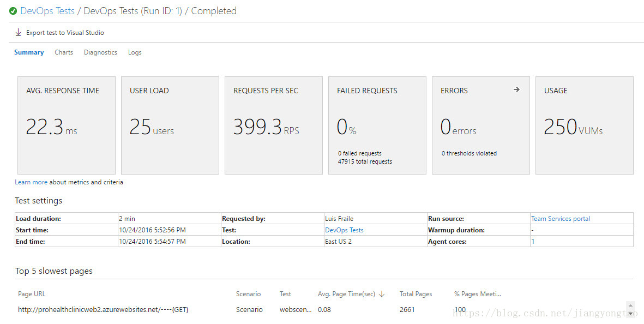Click the Test settings heading

click(39, 200)
